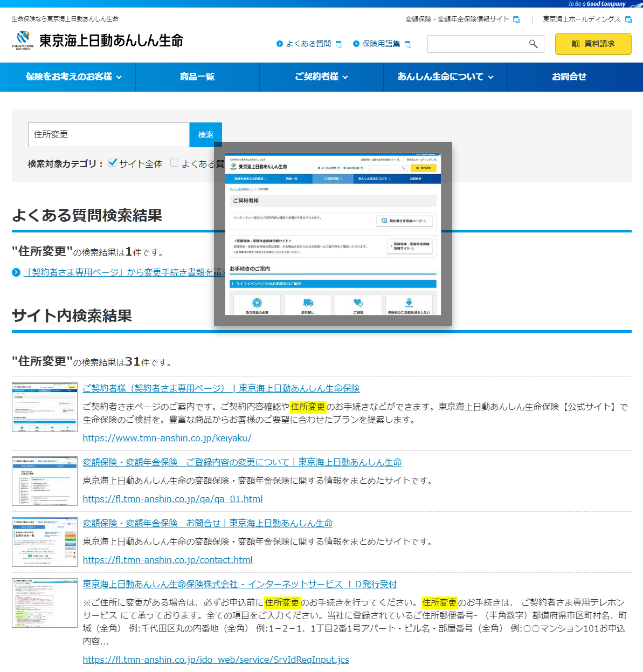This screenshot has height=672, width=643.
Task: Expand あんしん生命について dropdown menu
Action: 445,77
